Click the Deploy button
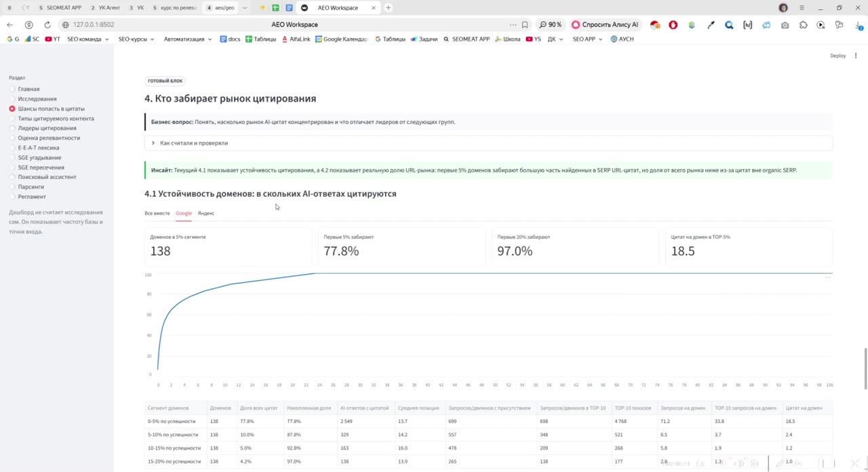868x472 pixels. [838, 56]
